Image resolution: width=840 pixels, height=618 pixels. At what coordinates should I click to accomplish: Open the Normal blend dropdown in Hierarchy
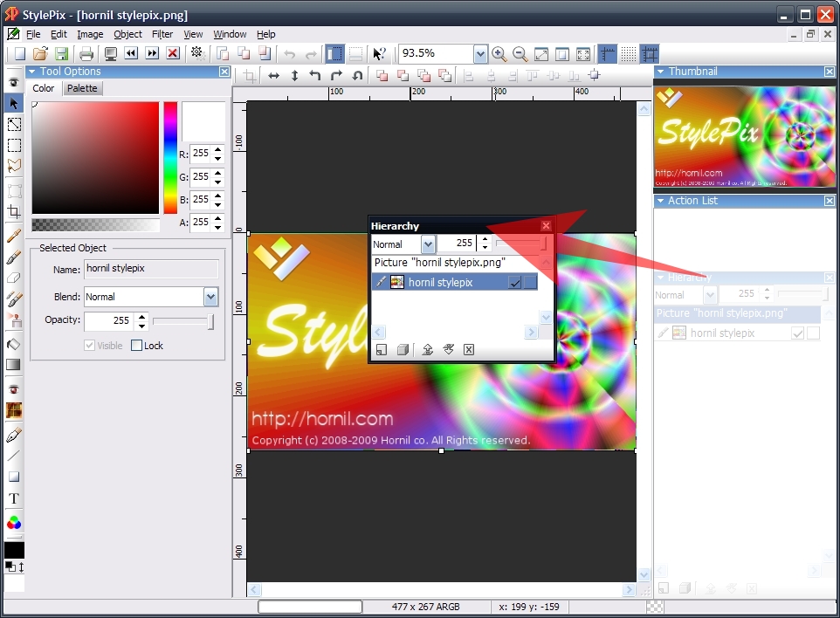(x=428, y=244)
